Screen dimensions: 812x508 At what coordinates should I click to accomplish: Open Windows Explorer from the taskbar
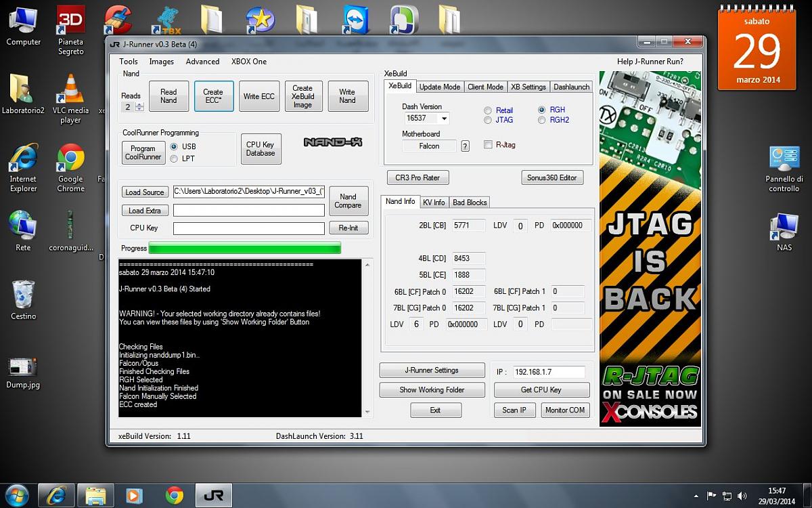[x=95, y=495]
